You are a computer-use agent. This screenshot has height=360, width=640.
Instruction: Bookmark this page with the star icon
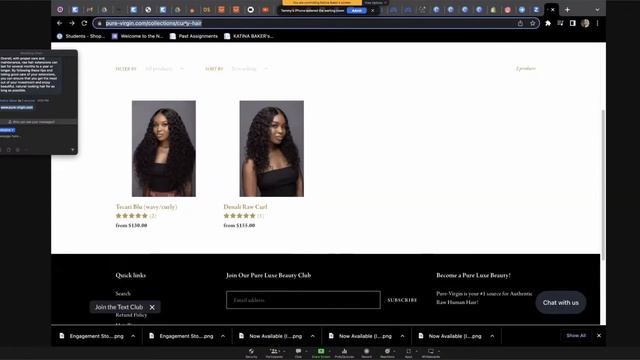(x=532, y=23)
